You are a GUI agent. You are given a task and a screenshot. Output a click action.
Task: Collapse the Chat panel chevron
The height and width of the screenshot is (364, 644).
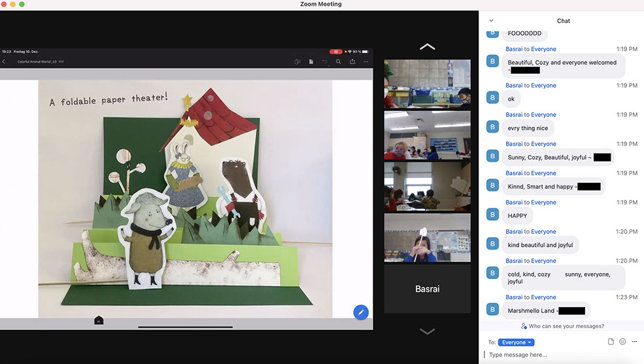491,21
